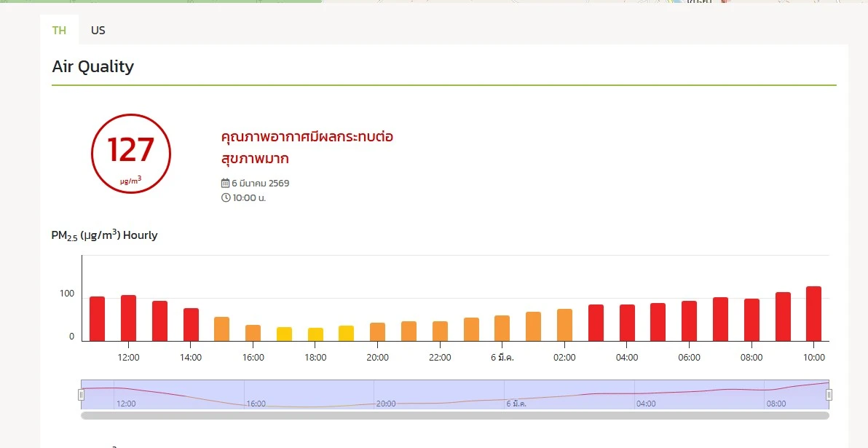Select the red bar at 10:00
Screen dimensions: 868x448
[813, 314]
